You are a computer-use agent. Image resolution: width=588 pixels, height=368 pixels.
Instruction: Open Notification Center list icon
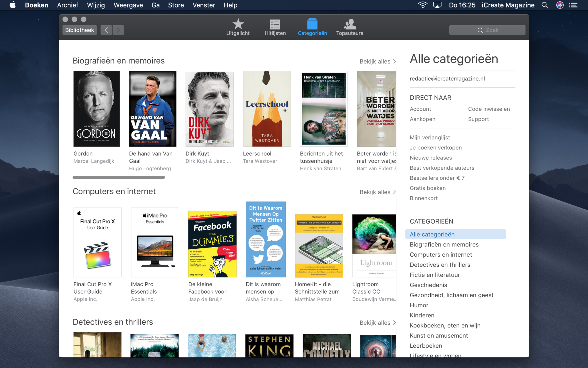(x=573, y=5)
